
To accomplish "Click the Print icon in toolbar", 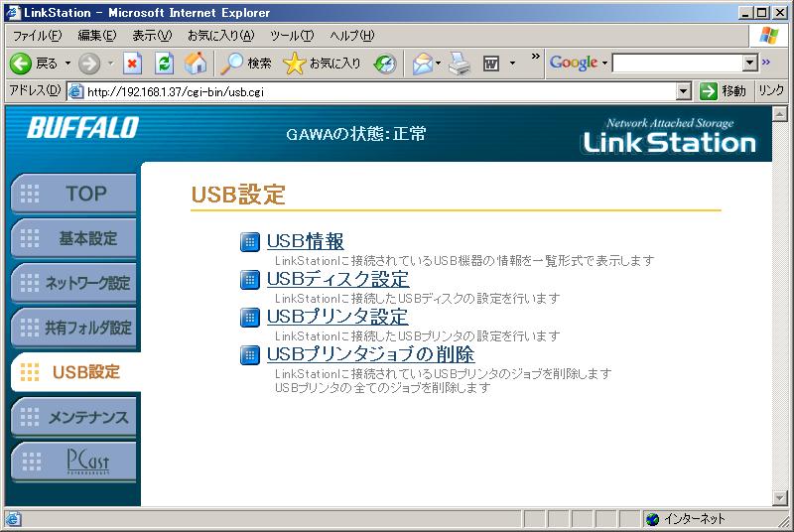I will tap(458, 64).
